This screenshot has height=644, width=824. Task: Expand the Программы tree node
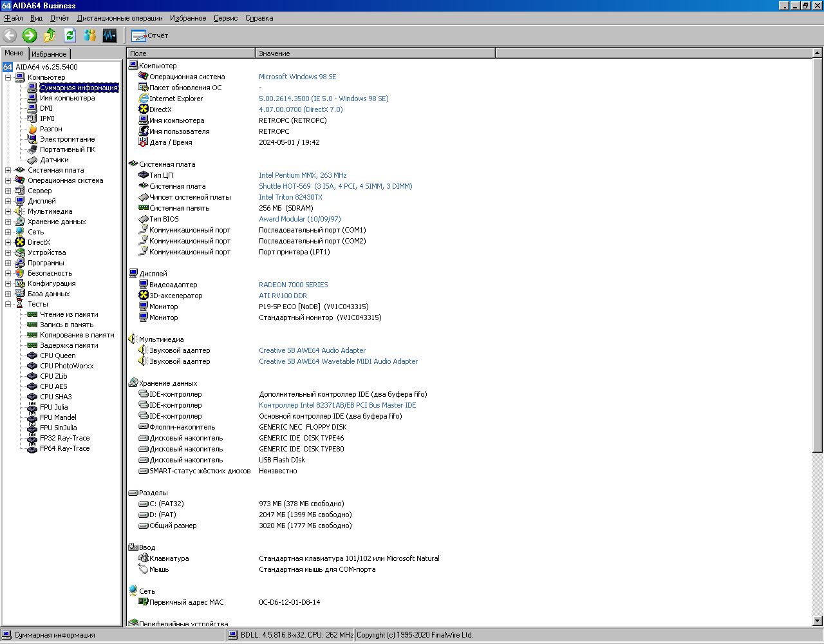coord(8,263)
